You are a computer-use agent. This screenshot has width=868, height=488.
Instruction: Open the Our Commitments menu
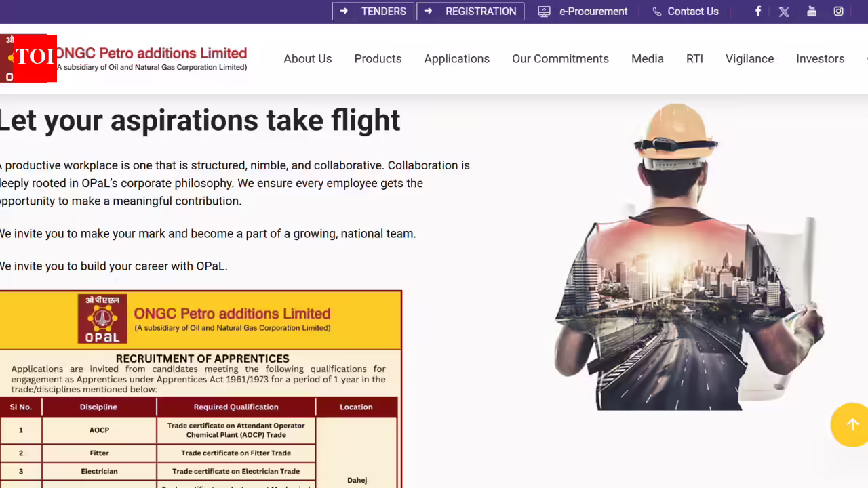click(x=560, y=59)
